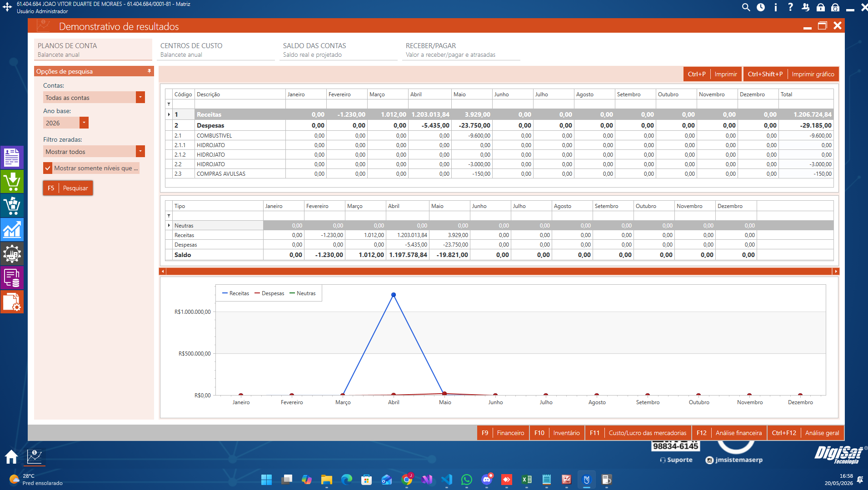
Task: Open the switch user icon
Action: coord(805,7)
